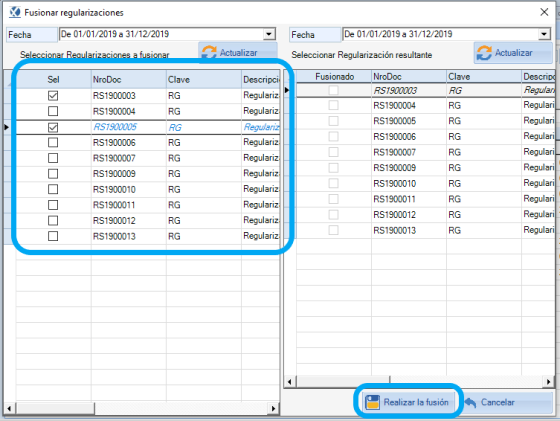This screenshot has height=421, width=560.
Task: Click the right grid NroDoc column header
Action: coord(409,76)
